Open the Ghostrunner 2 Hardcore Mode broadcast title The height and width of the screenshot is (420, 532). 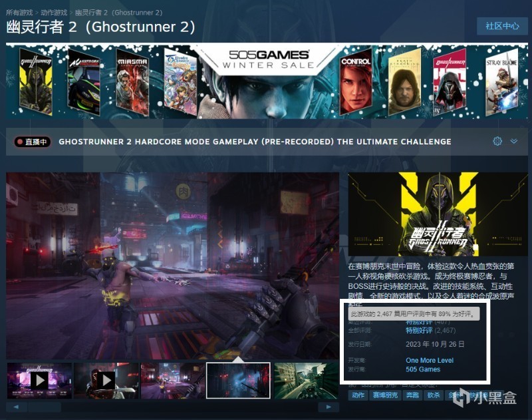(x=255, y=142)
